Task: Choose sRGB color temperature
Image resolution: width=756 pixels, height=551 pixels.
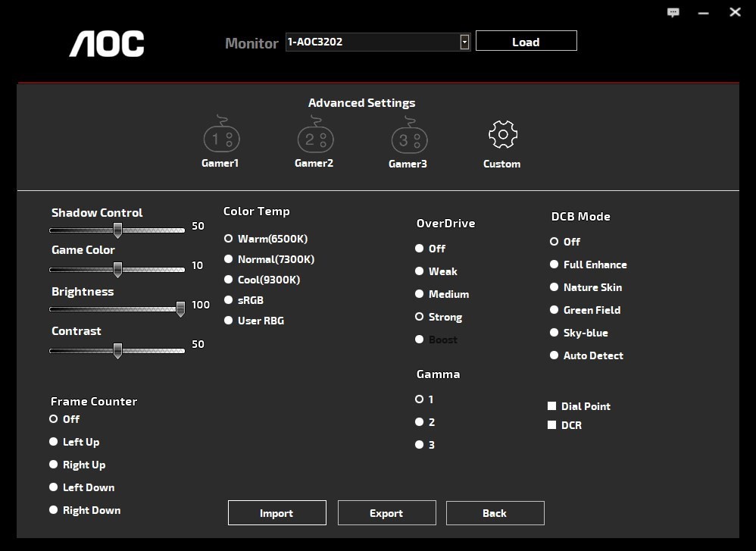Action: [x=229, y=300]
